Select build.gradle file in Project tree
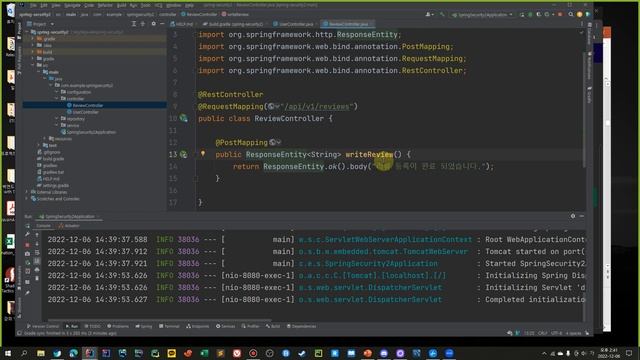 pyautogui.click(x=51, y=159)
